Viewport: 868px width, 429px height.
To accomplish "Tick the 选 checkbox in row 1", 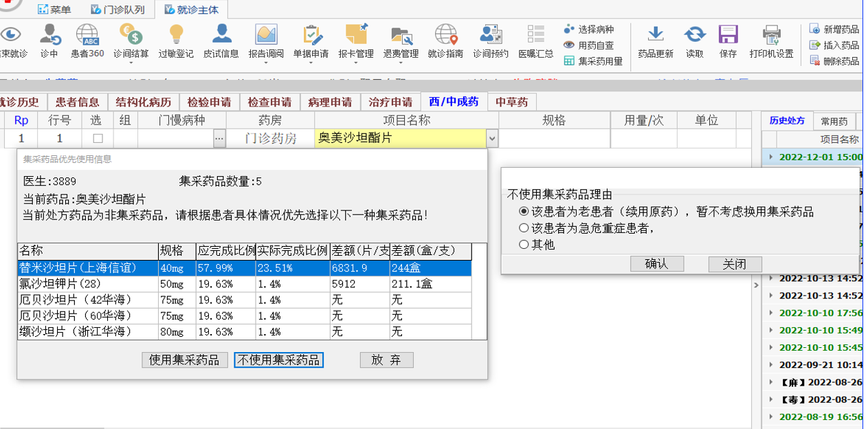I will [x=98, y=138].
